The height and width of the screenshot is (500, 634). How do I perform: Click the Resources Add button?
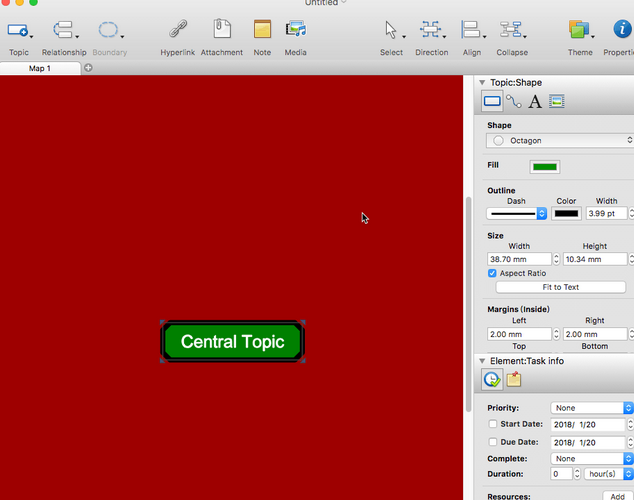(617, 496)
